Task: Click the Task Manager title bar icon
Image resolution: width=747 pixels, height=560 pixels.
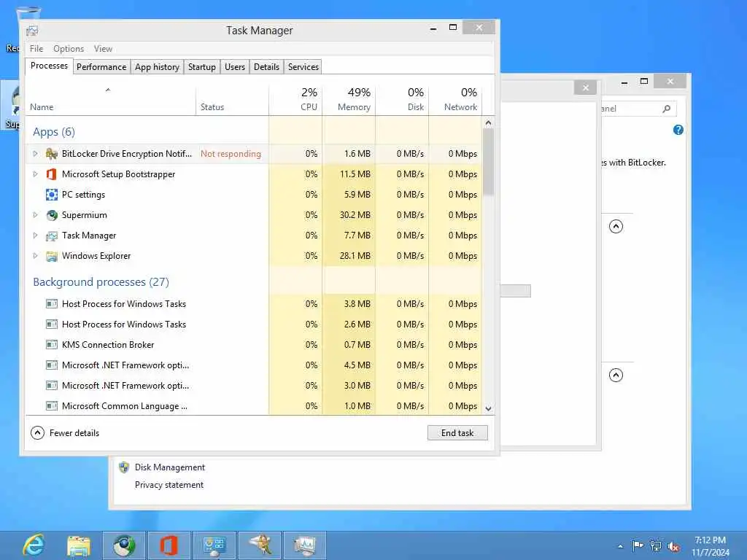Action: [x=32, y=31]
